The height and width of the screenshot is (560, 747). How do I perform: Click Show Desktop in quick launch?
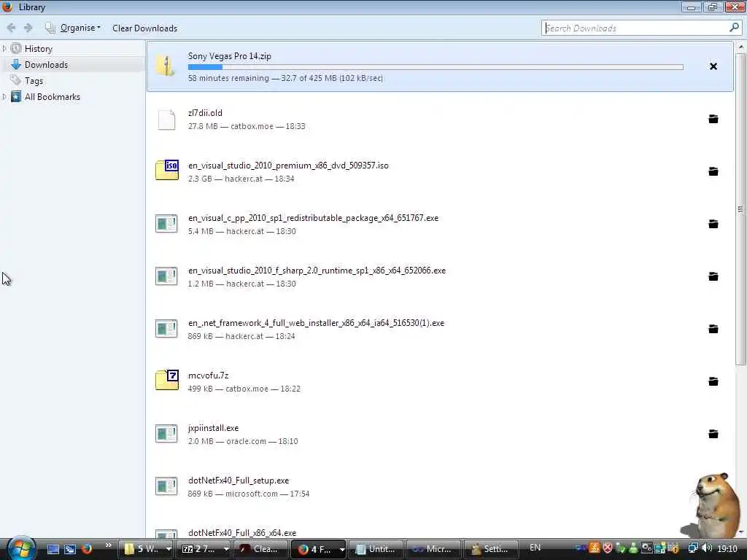pyautogui.click(x=53, y=549)
